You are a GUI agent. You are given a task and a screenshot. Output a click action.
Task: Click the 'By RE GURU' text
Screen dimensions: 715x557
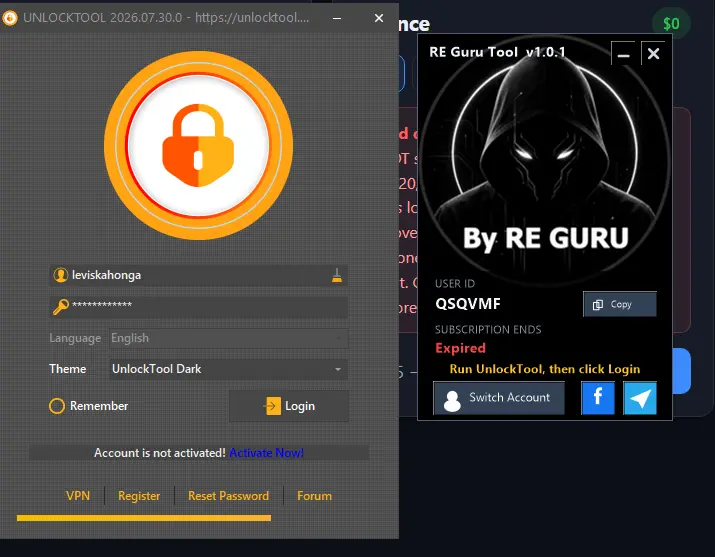[x=546, y=238]
